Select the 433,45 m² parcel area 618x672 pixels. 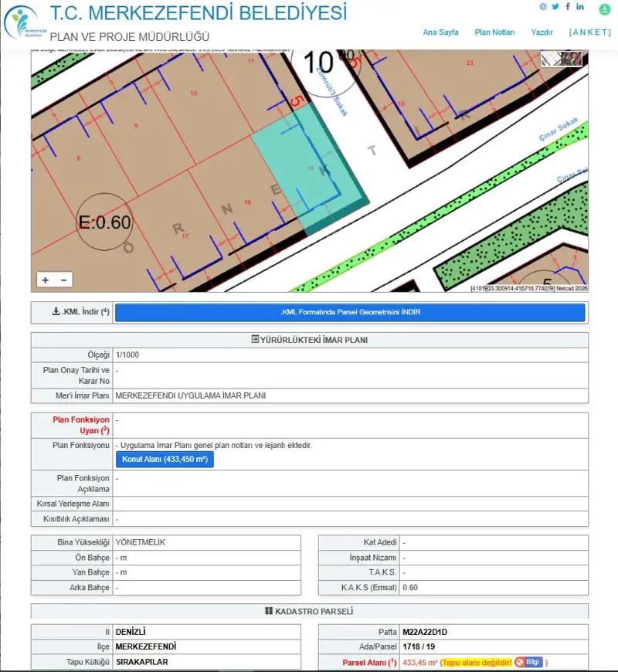(x=420, y=663)
